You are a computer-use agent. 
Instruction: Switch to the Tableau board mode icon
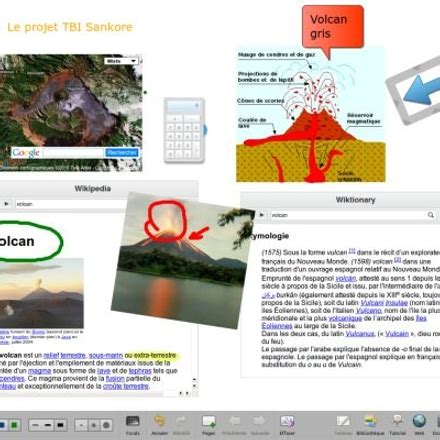343,421
